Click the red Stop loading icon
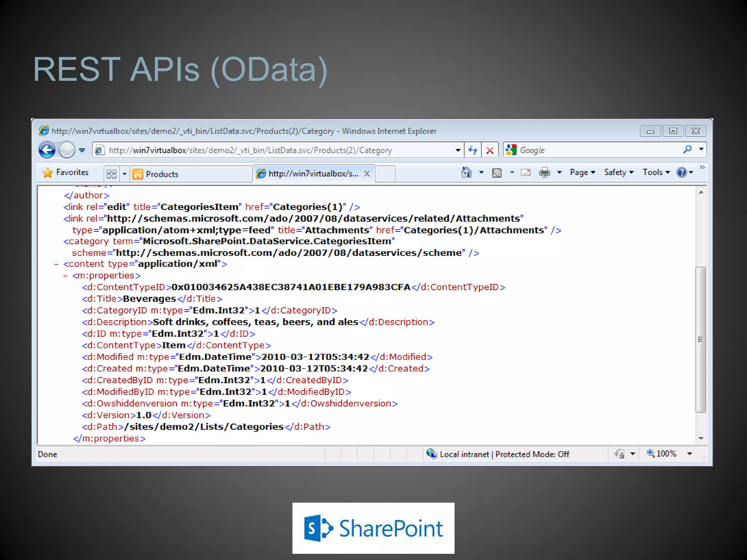 (490, 150)
